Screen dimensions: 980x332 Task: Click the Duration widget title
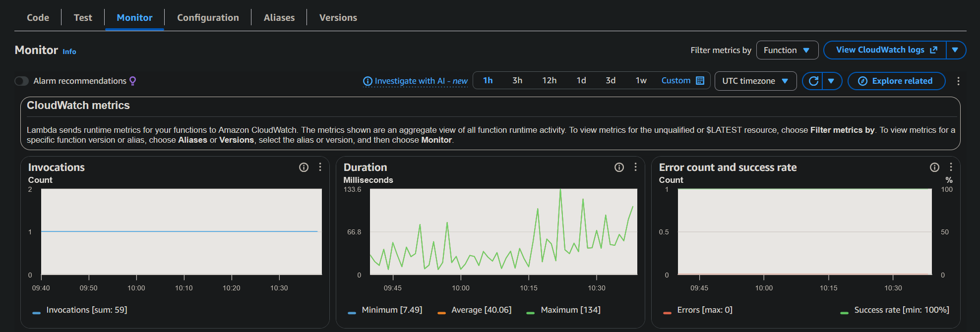coord(365,167)
